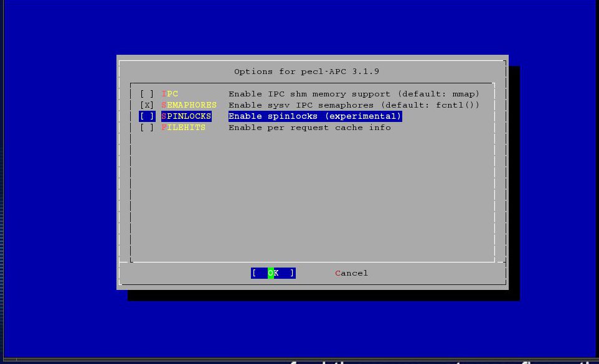Click description 'Enable spinlocks (experimental)'

315,116
